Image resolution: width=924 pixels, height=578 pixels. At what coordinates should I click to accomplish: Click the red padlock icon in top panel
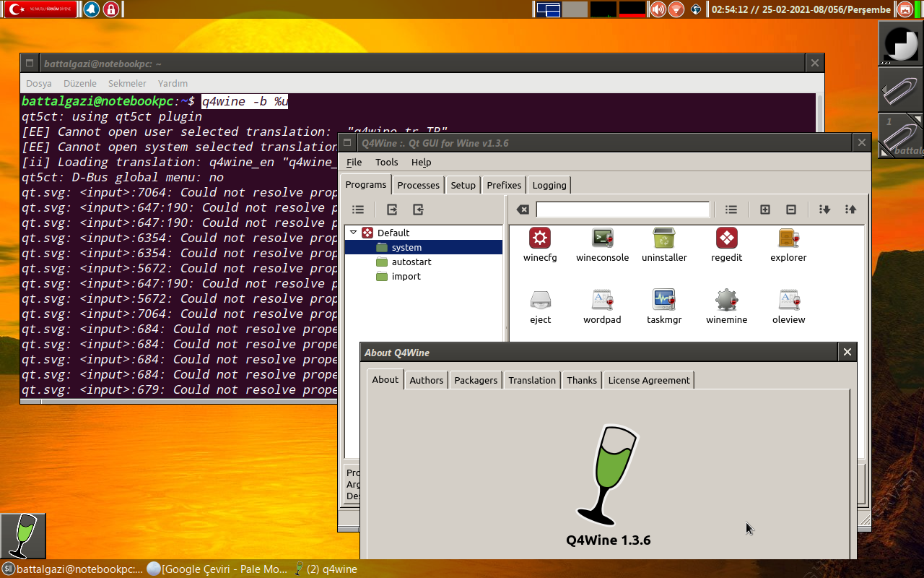pyautogui.click(x=110, y=9)
